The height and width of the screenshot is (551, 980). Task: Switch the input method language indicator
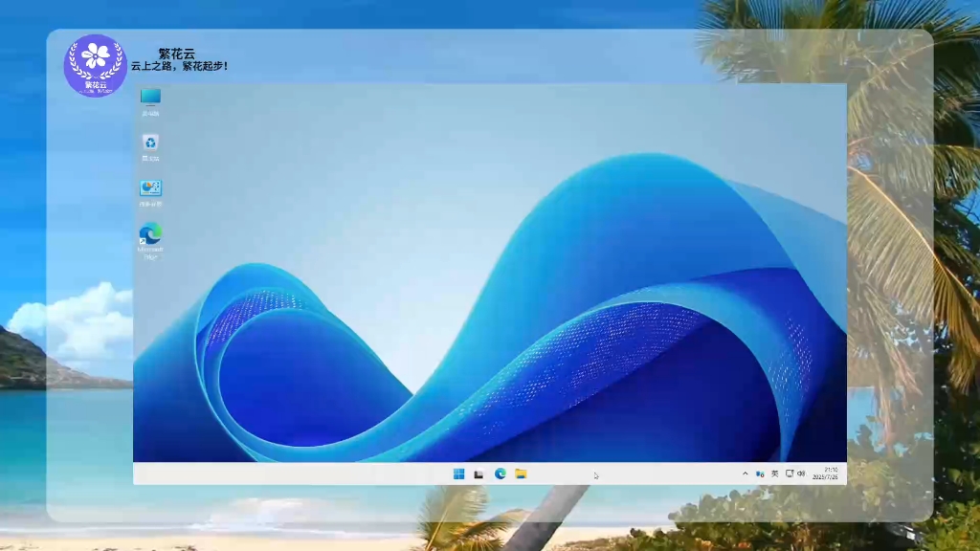click(x=774, y=474)
